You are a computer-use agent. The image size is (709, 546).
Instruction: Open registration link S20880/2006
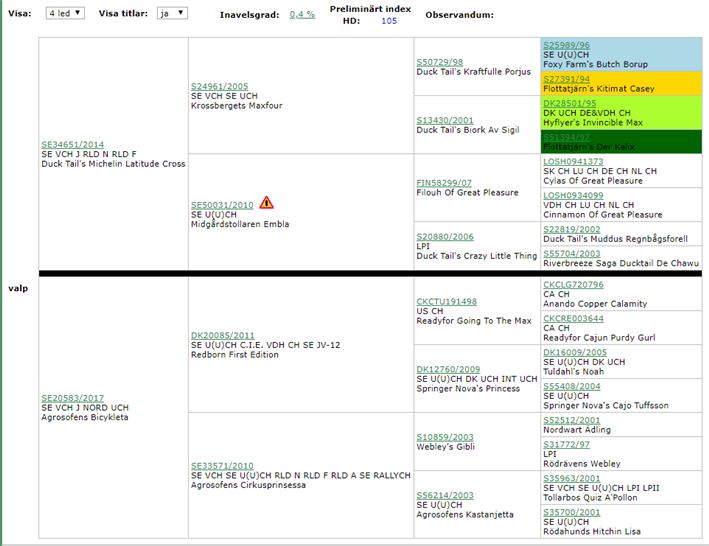tap(445, 237)
